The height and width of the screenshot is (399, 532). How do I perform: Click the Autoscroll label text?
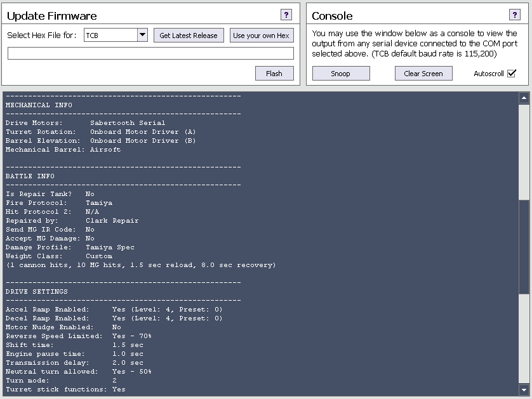pos(488,74)
